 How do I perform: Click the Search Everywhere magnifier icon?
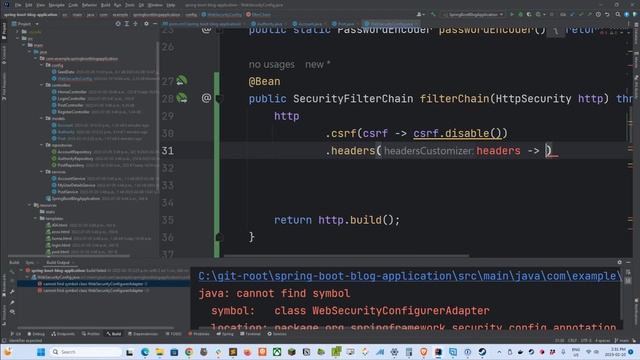[x=618, y=14]
